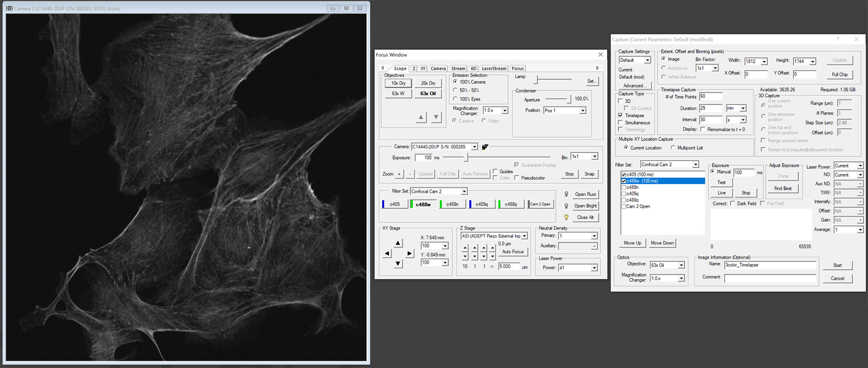Click the Start capture button

click(x=837, y=265)
